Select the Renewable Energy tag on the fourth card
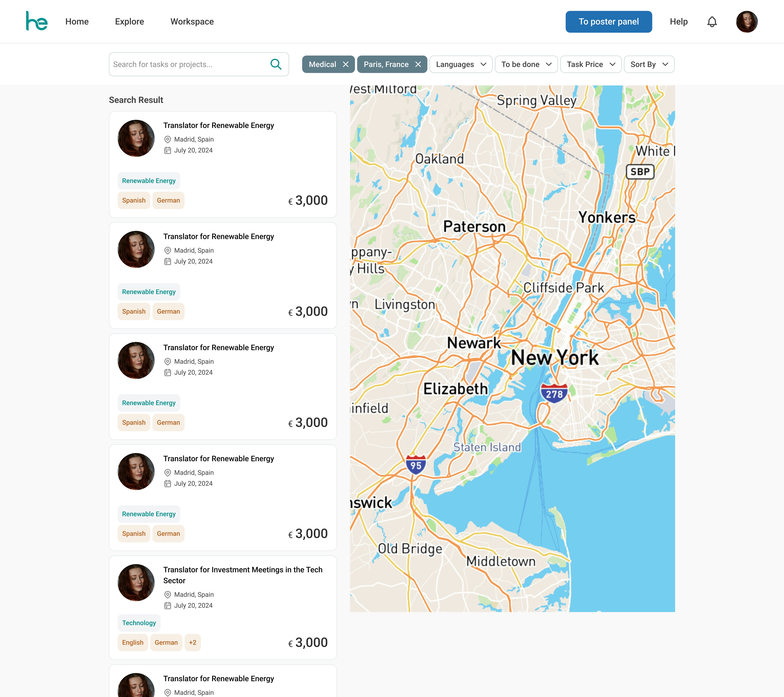 coord(149,514)
